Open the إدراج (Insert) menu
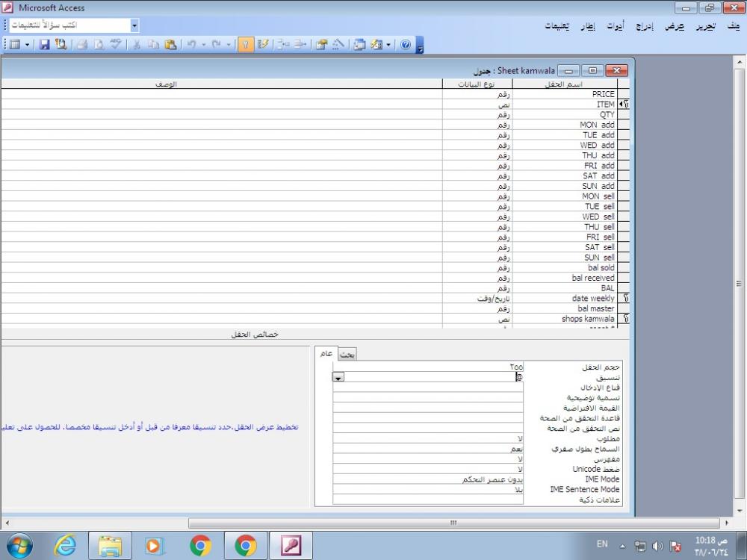This screenshot has height=560, width=747. (x=645, y=25)
